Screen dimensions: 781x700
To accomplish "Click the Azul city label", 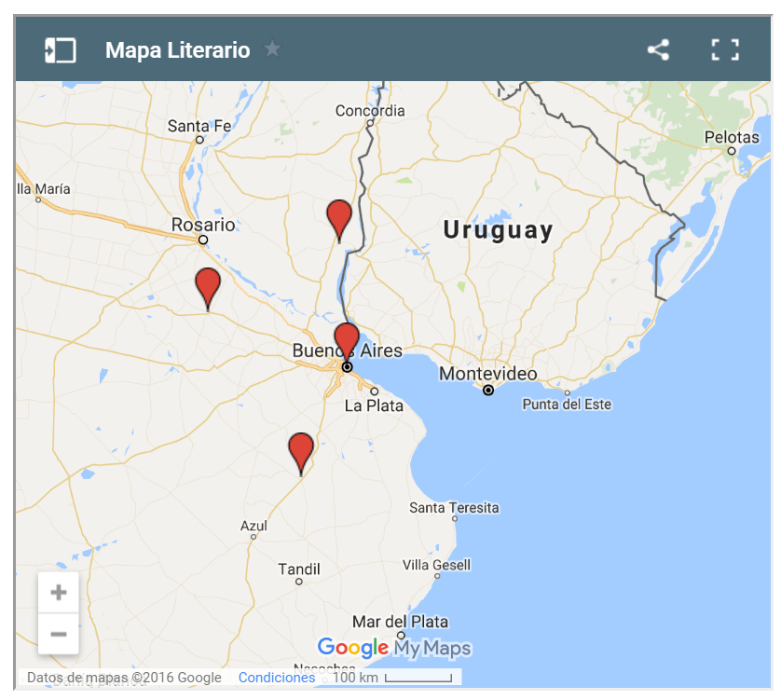I will pyautogui.click(x=253, y=526).
